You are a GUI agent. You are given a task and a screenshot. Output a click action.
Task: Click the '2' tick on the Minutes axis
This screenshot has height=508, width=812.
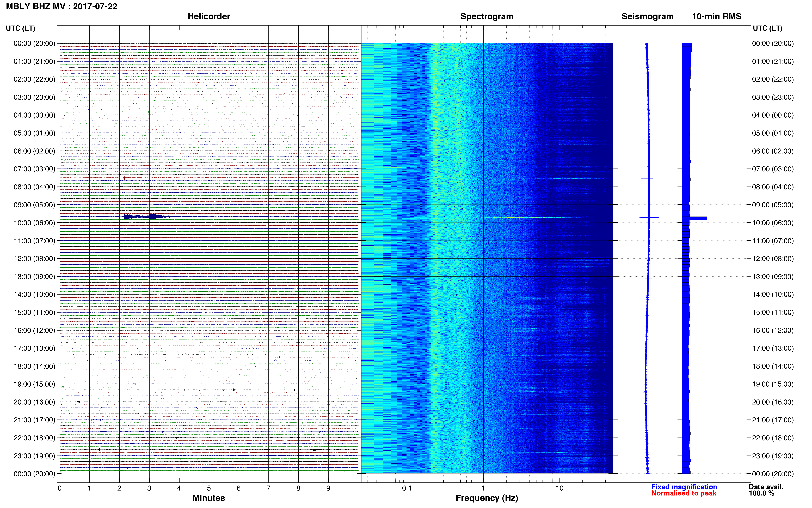[x=119, y=488]
